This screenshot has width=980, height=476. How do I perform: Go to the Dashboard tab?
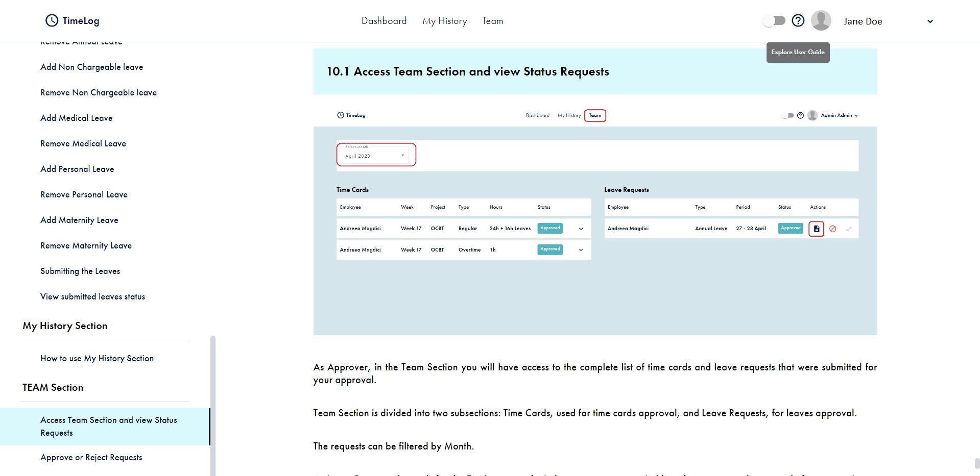point(384,21)
